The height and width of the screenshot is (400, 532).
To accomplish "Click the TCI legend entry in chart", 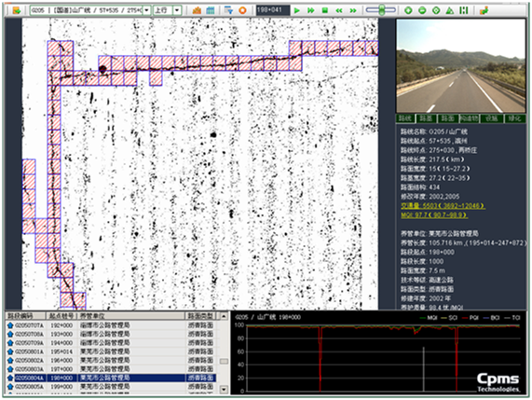I will pyautogui.click(x=512, y=318).
